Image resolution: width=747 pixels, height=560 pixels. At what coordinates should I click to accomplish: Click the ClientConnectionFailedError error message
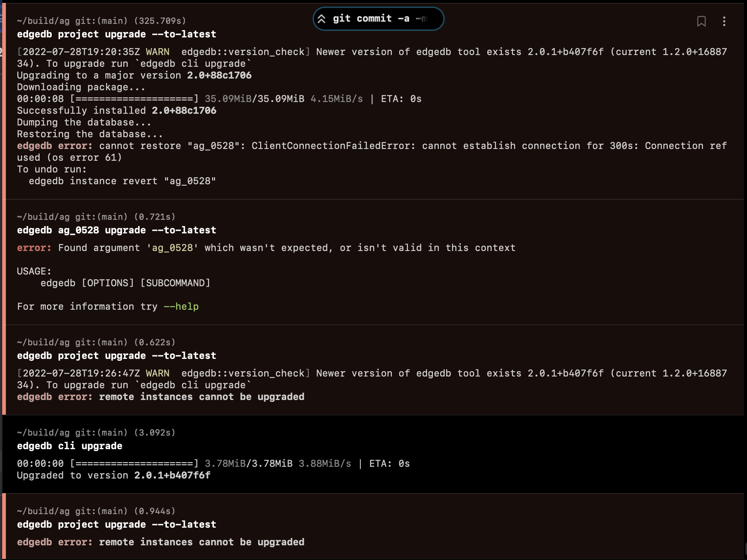[x=333, y=146]
